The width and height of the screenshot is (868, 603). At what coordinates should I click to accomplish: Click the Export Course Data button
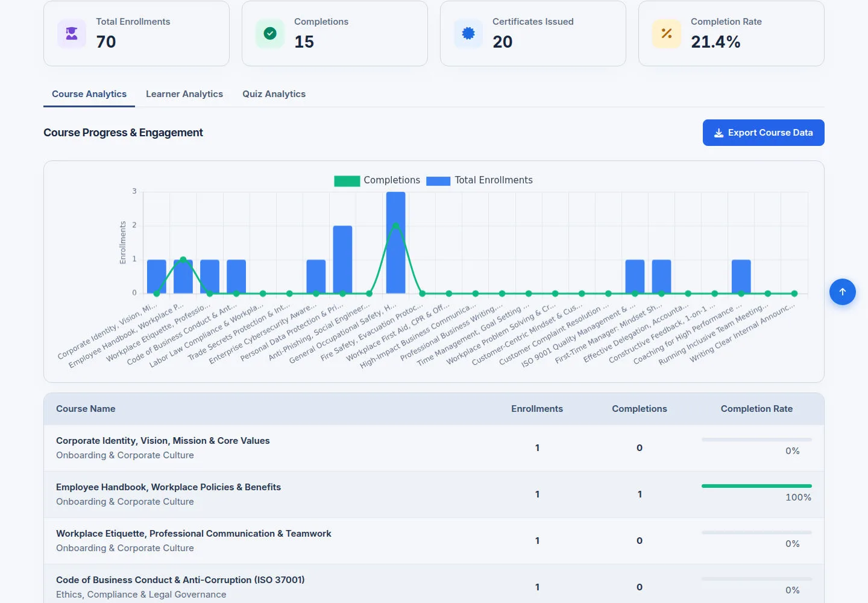pos(764,133)
